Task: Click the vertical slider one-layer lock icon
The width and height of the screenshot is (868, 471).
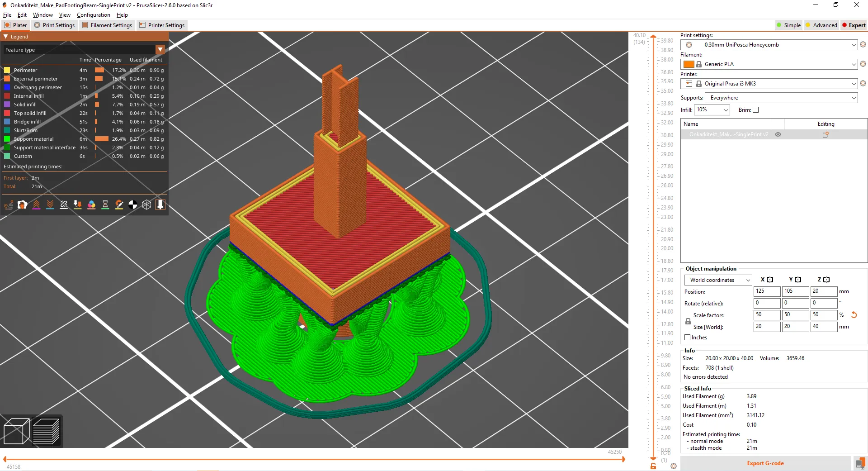Action: click(x=653, y=466)
